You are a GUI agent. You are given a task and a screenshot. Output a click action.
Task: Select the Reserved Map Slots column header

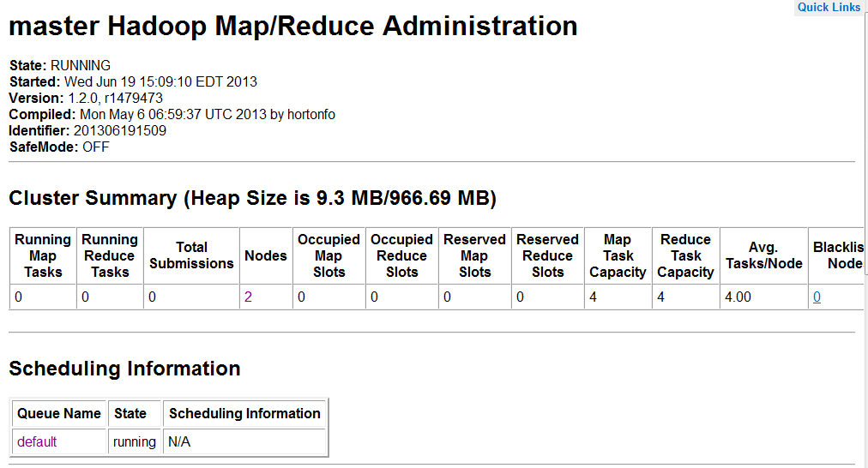(474, 255)
